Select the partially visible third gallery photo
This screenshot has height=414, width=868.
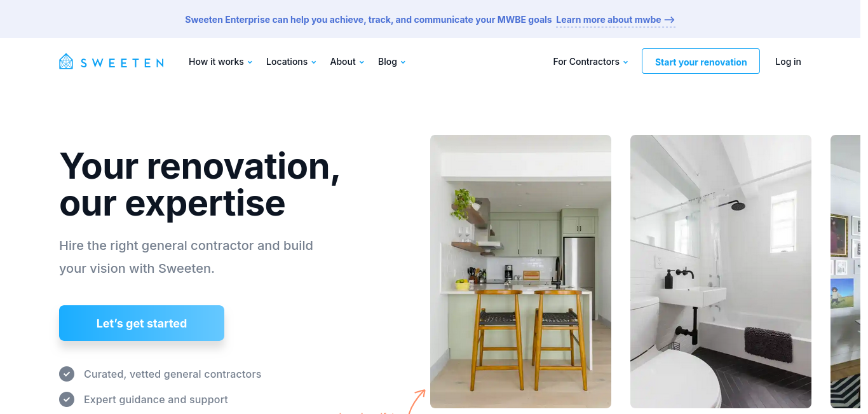pos(846,272)
